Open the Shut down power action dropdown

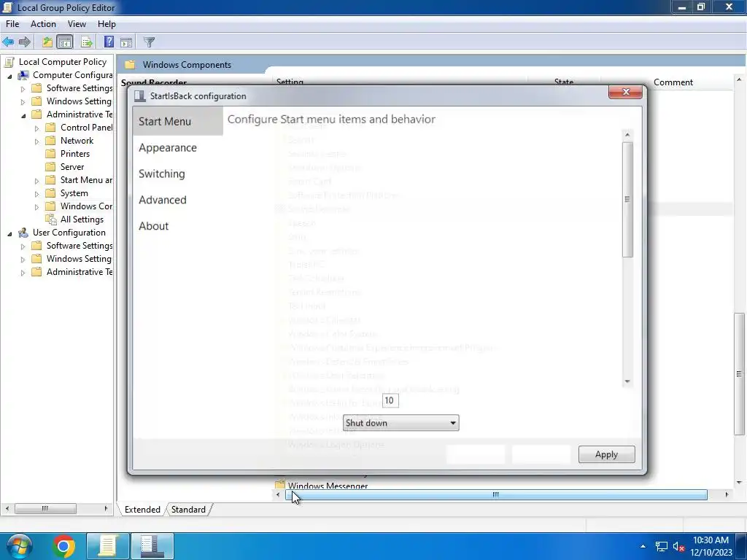tap(400, 423)
